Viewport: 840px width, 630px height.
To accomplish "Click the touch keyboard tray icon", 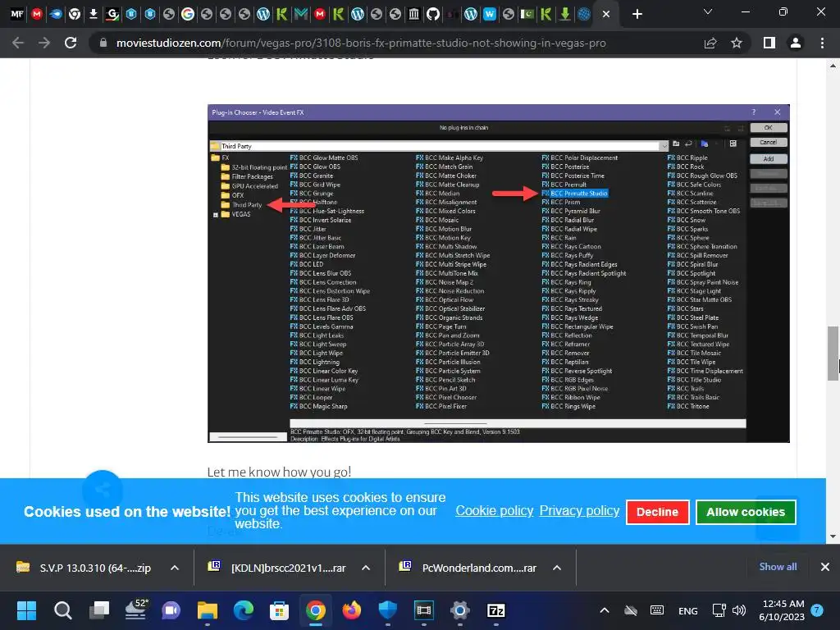I will 657,610.
